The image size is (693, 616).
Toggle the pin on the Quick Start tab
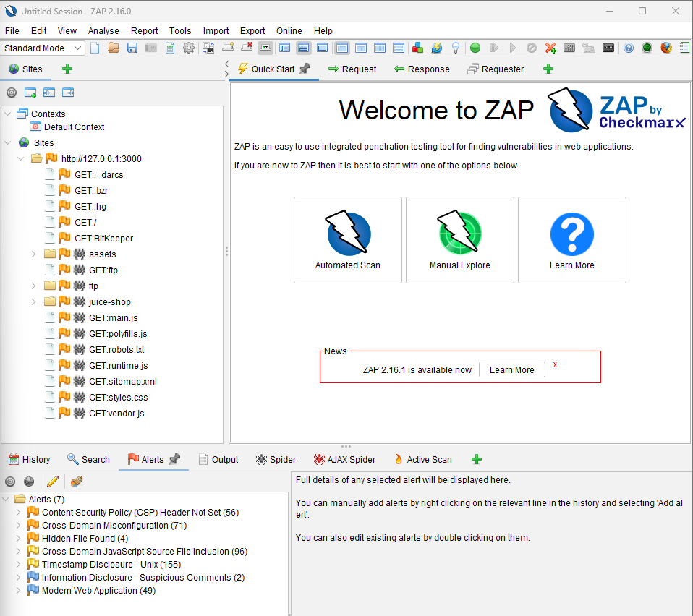point(305,69)
